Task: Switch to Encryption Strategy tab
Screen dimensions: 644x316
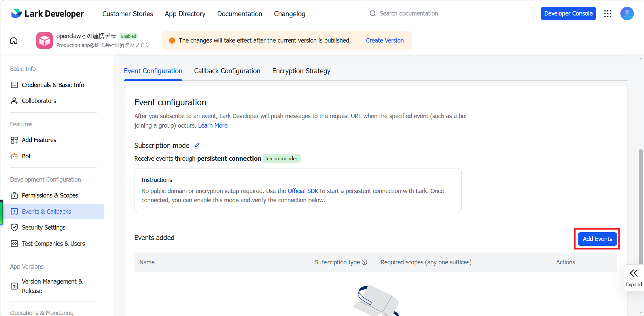Action: click(x=301, y=71)
